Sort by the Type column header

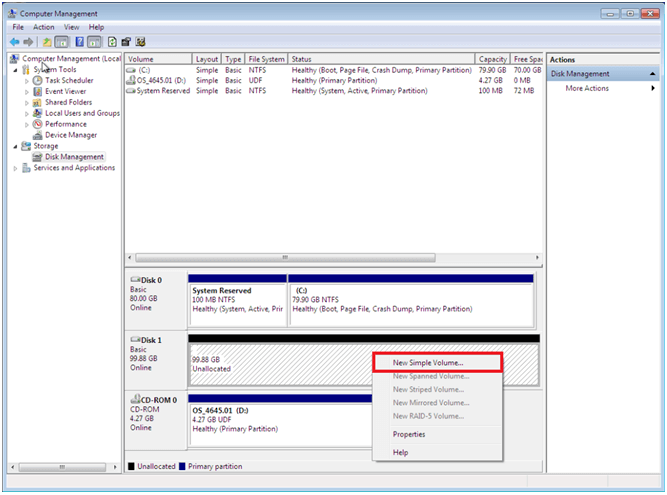pyautogui.click(x=233, y=59)
